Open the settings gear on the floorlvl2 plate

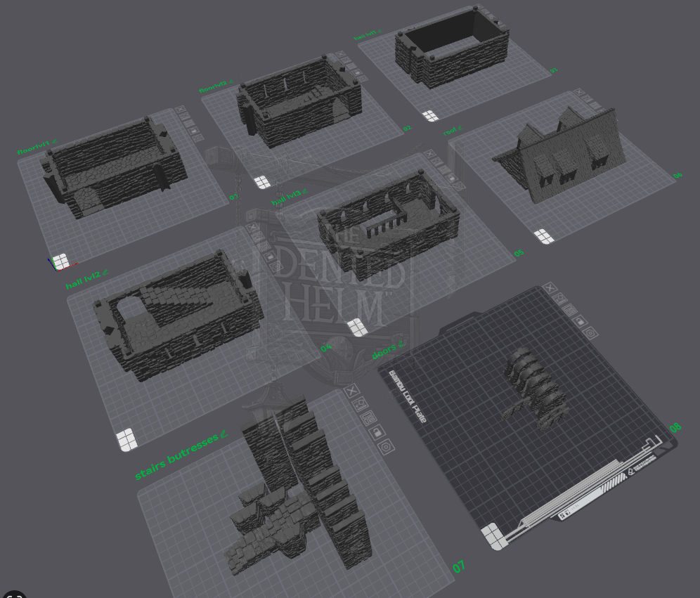coord(363,79)
